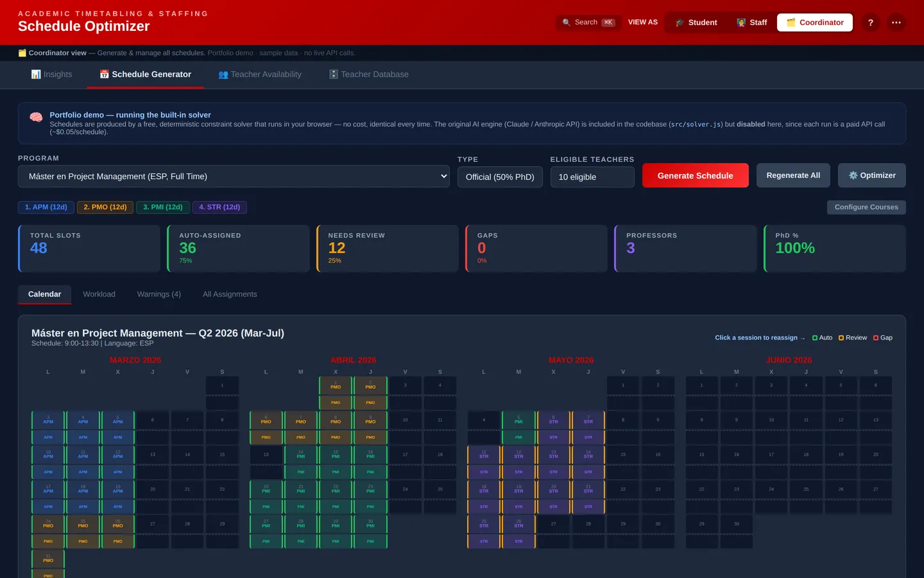The height and width of the screenshot is (578, 924).
Task: Click the PhD % 100% card
Action: point(835,249)
